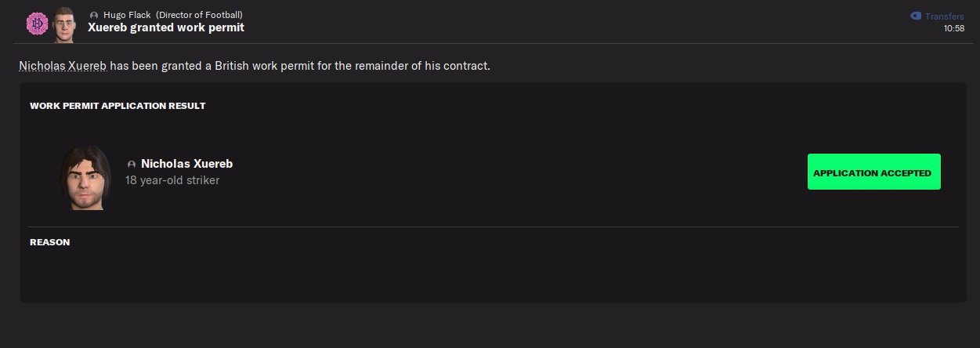Select the bold Nicholas Xuereb player name
The height and width of the screenshot is (348, 980).
coord(186,164)
